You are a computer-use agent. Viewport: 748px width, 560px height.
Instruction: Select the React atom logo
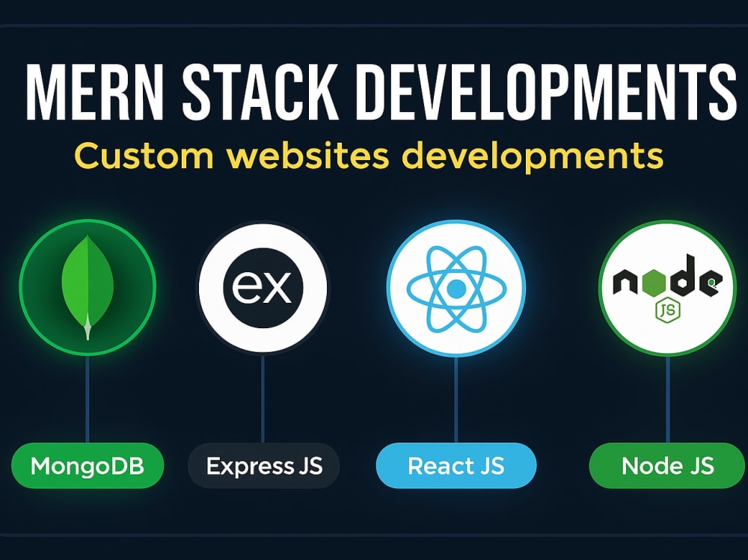(x=456, y=288)
